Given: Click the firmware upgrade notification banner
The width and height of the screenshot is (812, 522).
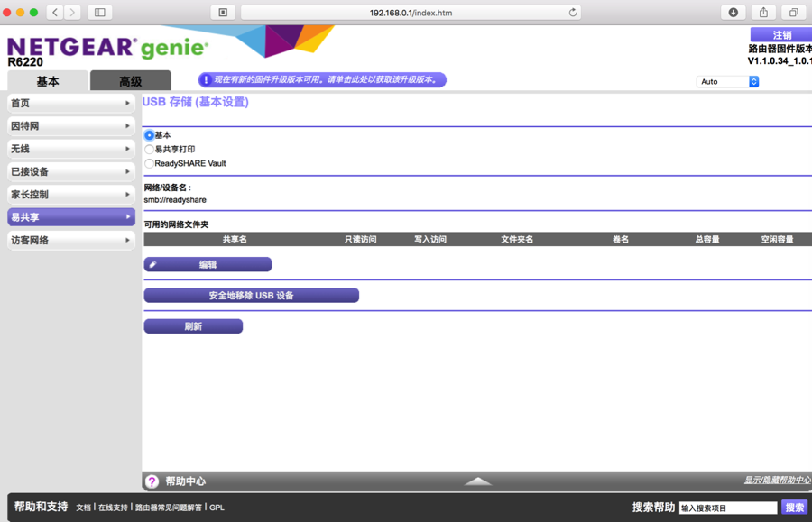Looking at the screenshot, I should [322, 79].
